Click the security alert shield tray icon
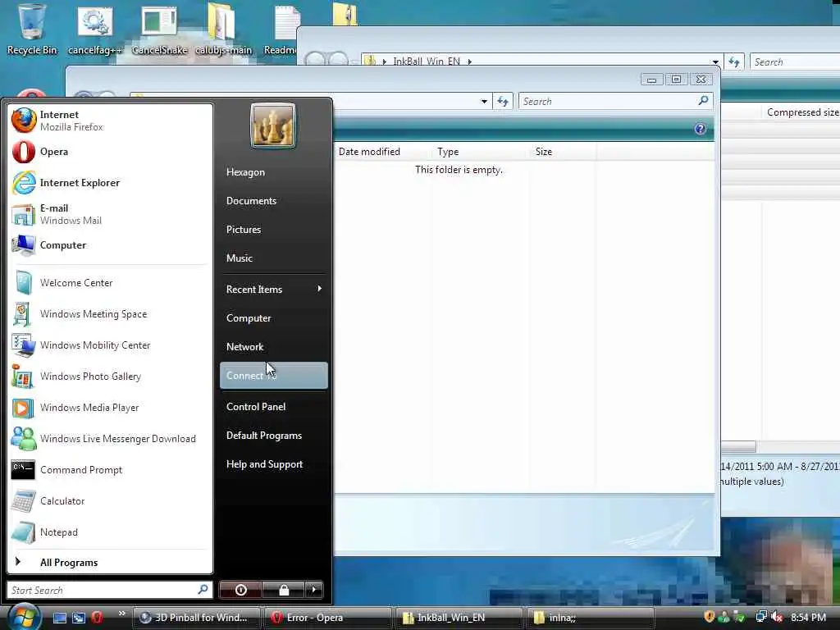Image resolution: width=840 pixels, height=630 pixels. point(710,617)
